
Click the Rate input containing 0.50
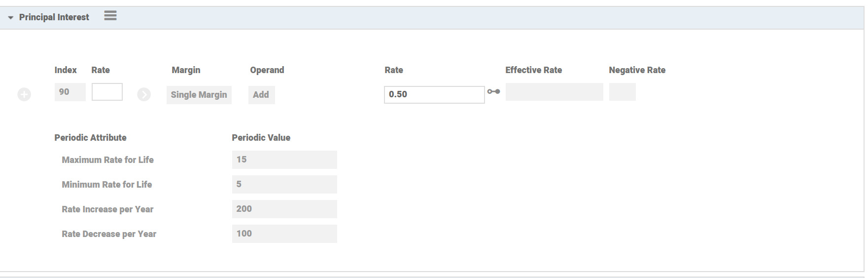pos(434,94)
